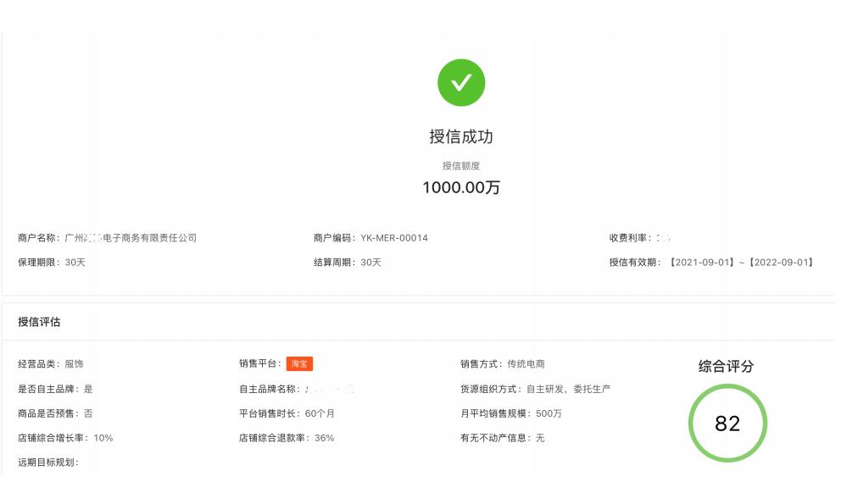Click the merchant code YK-MER-00014
863x504 pixels.
click(394, 238)
